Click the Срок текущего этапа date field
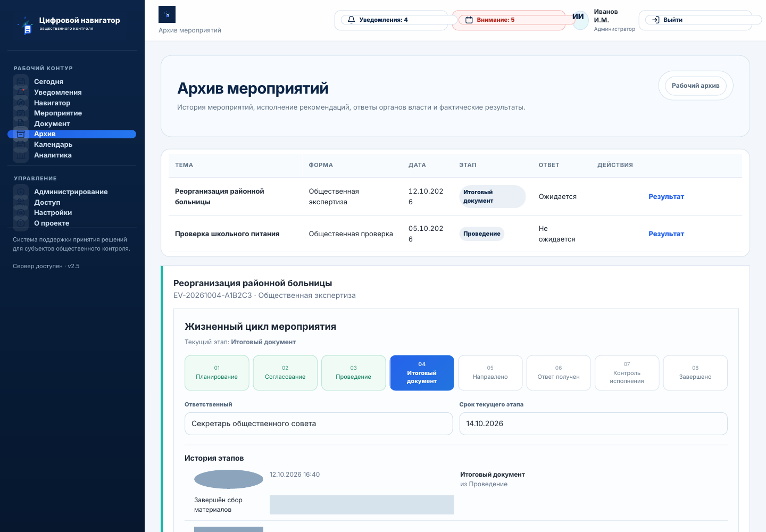766x532 pixels. [x=593, y=424]
